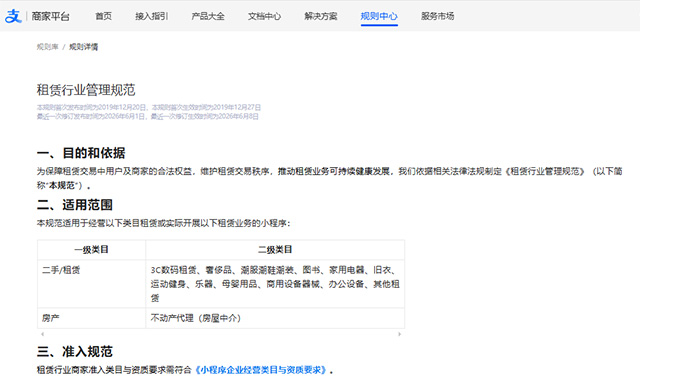Screen dimensions: 680x380
Task: Click 不动产代理（房屋中介）cell
Action: pos(275,318)
